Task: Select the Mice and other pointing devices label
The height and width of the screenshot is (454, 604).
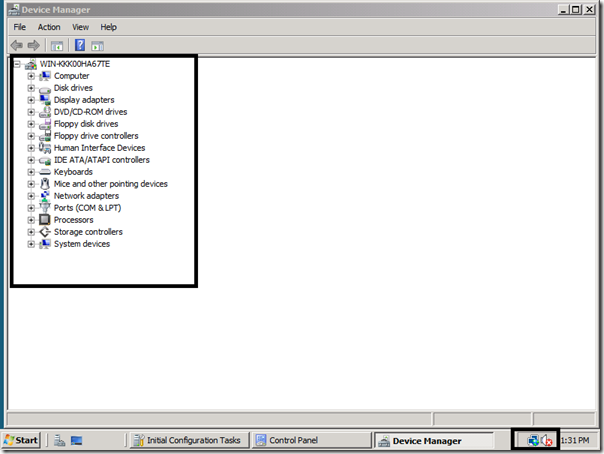Action: click(111, 184)
